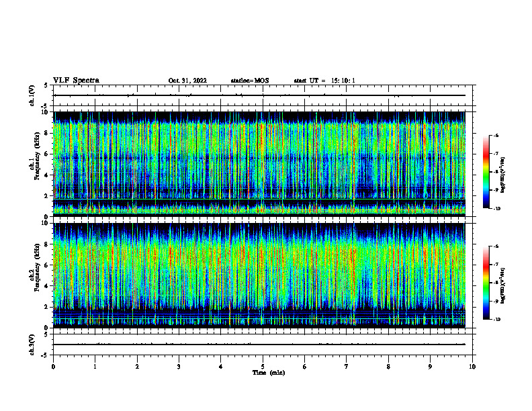Click the "2" kHz tick of ch.2 spectrogram
Screen dimensions: 532x411
47,307
